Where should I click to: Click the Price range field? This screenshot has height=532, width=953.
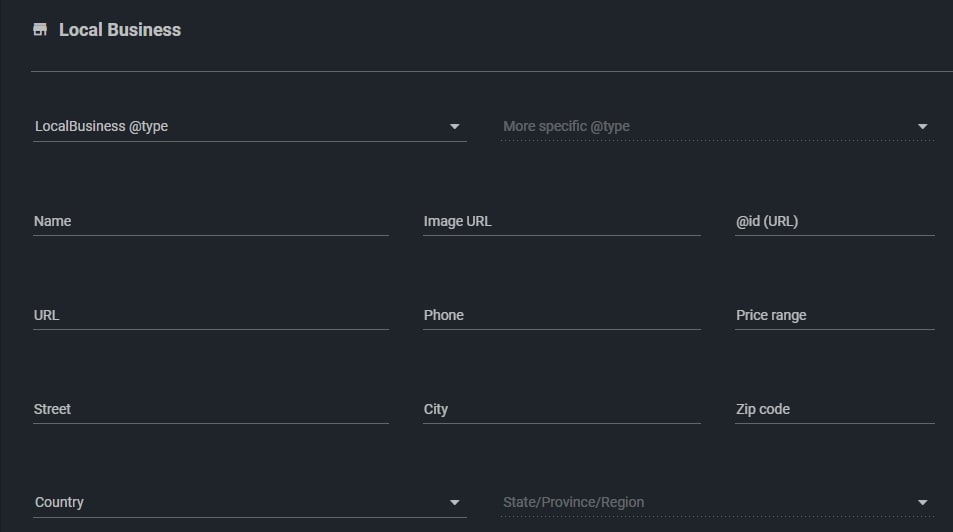coord(834,316)
